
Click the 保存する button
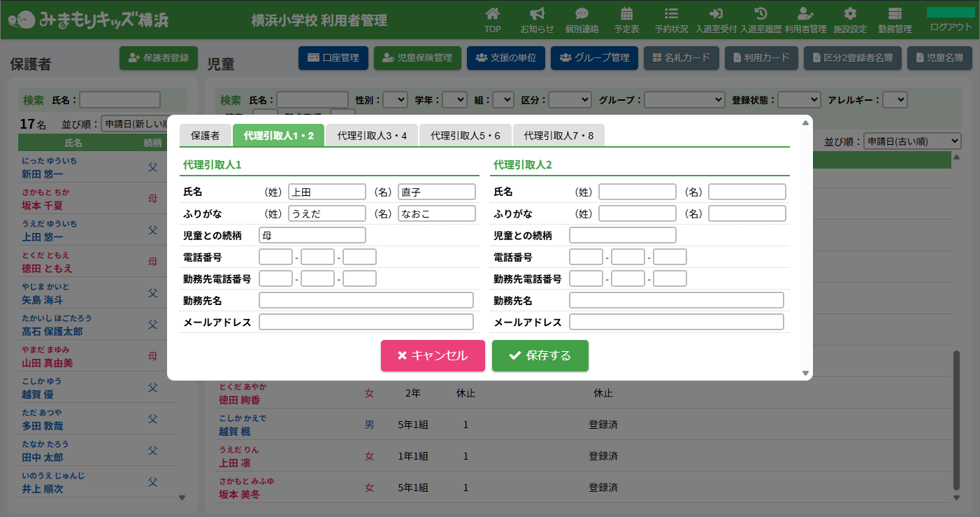(x=540, y=355)
